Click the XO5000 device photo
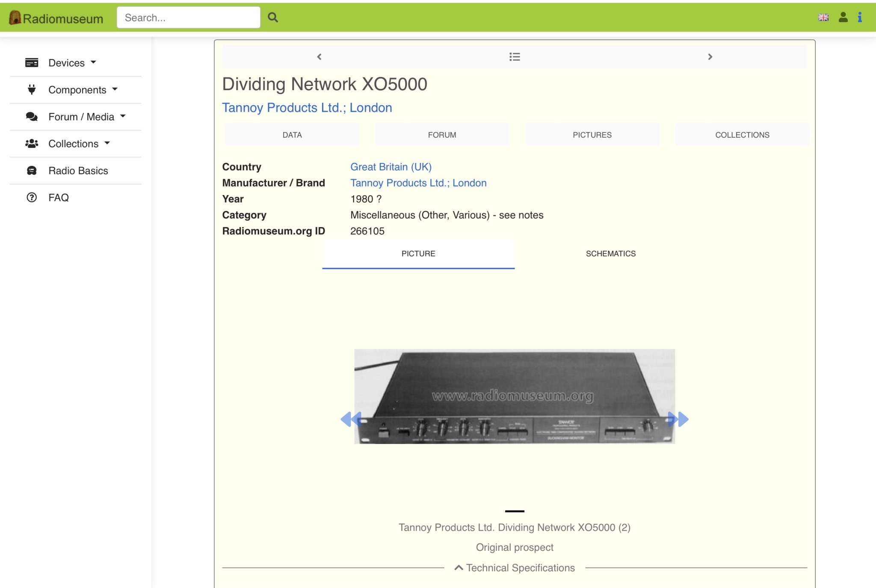Screen dimensions: 876x588 515,396
